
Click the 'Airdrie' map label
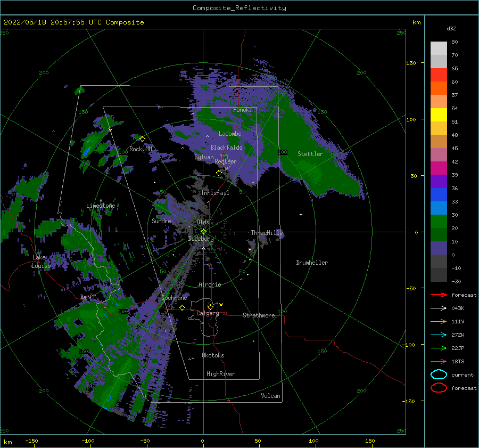pos(210,284)
